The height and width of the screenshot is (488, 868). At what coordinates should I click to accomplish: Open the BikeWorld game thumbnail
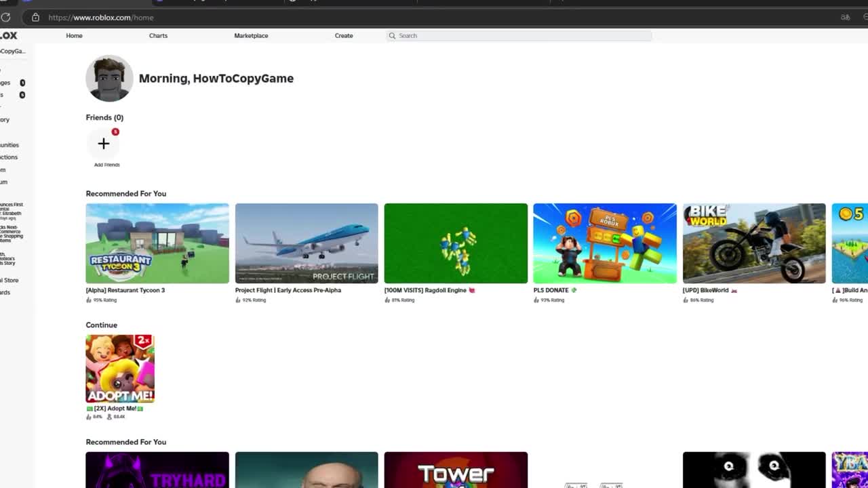754,243
